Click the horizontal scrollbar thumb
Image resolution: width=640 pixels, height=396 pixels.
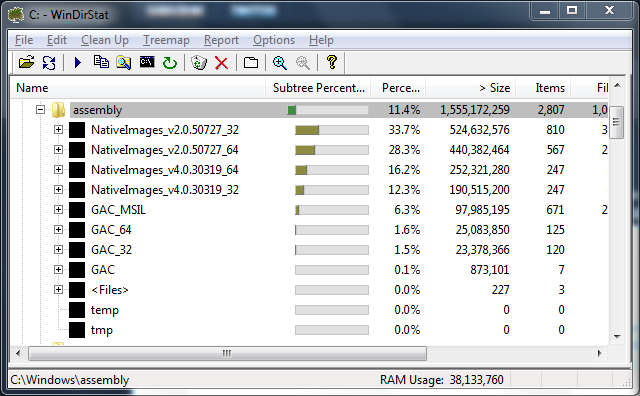coord(227,353)
